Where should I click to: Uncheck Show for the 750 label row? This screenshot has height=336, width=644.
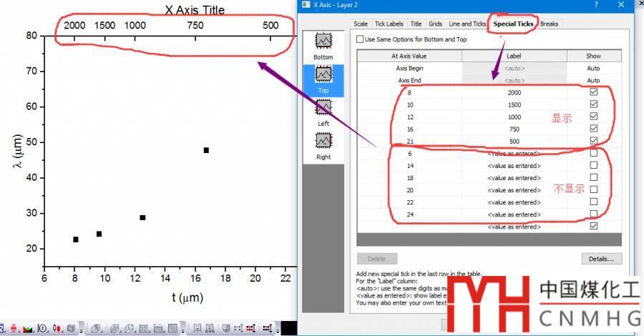click(593, 129)
